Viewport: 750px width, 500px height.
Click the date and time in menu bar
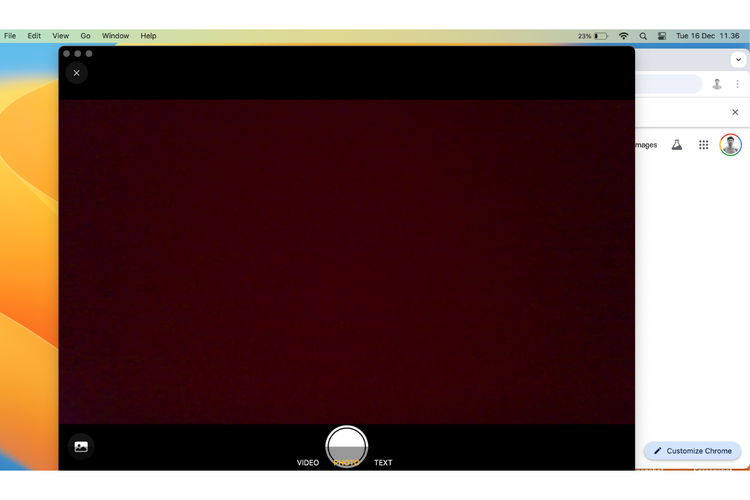[707, 36]
